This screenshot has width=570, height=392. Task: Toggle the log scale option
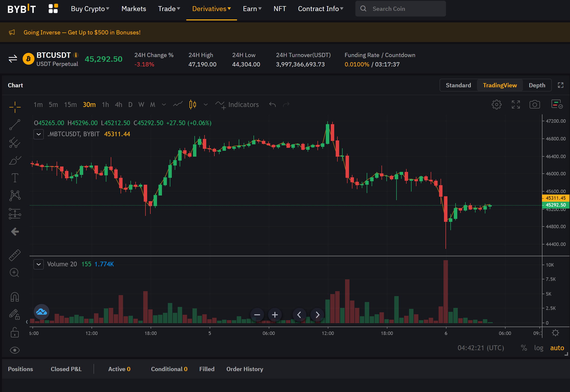point(538,348)
